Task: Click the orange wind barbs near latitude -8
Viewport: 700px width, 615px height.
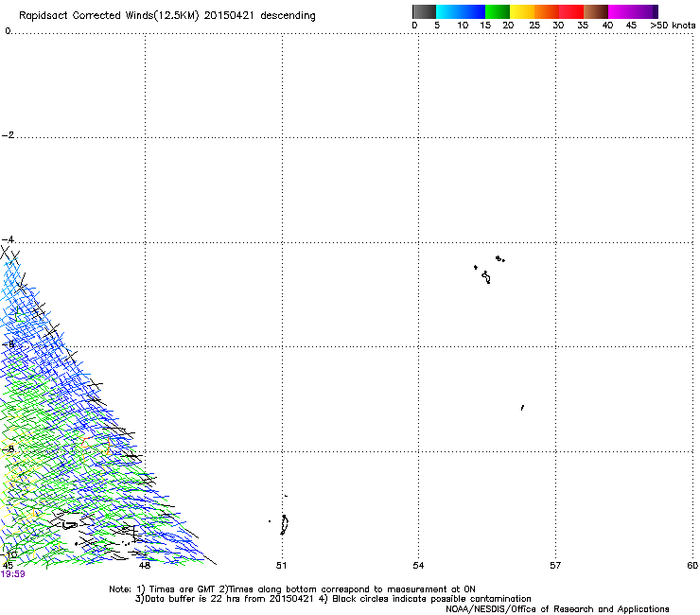Action: tap(96, 447)
